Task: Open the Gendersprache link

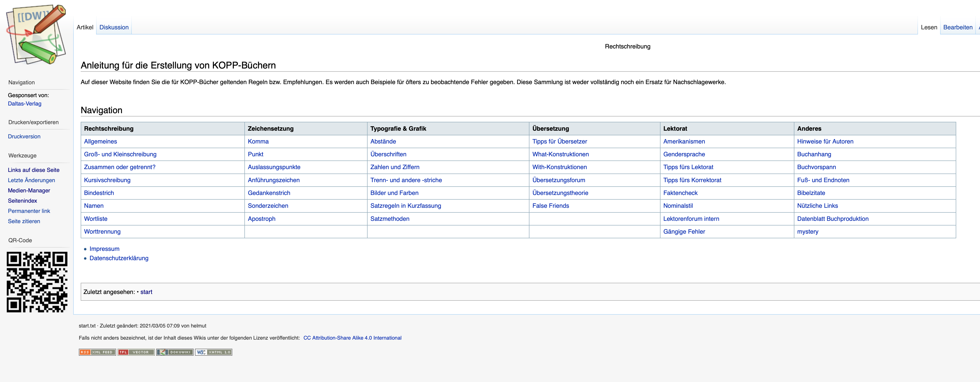Action: pyautogui.click(x=684, y=154)
